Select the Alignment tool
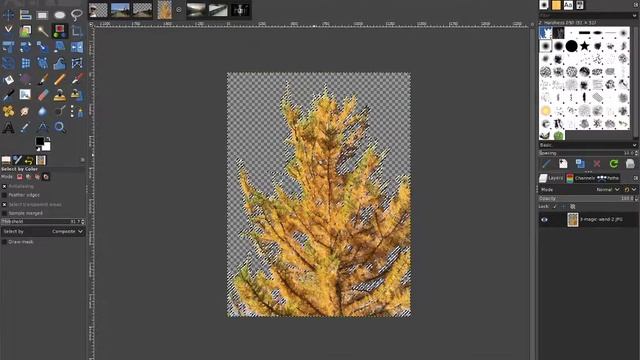 (x=25, y=15)
